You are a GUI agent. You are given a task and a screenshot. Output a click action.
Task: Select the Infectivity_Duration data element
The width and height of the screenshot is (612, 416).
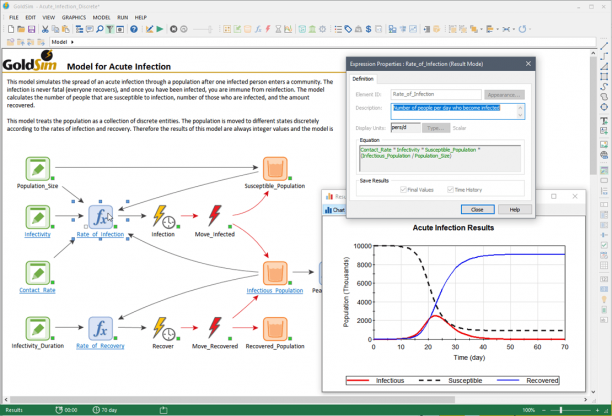38,329
